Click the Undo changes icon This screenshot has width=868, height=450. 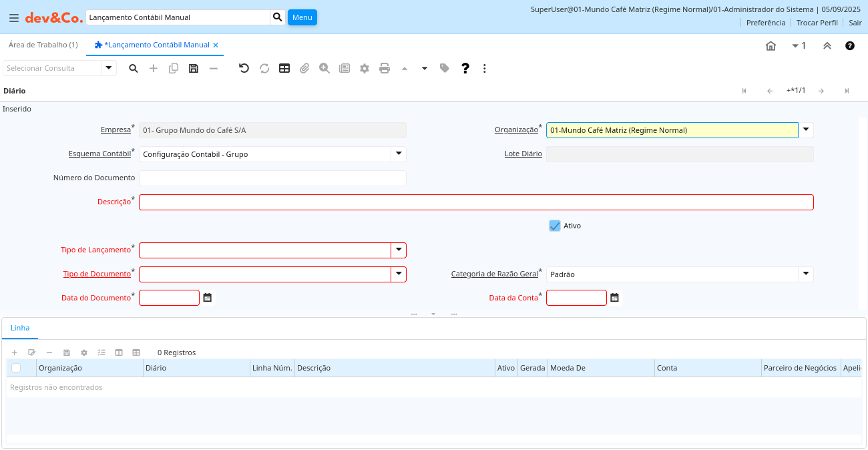coord(244,68)
